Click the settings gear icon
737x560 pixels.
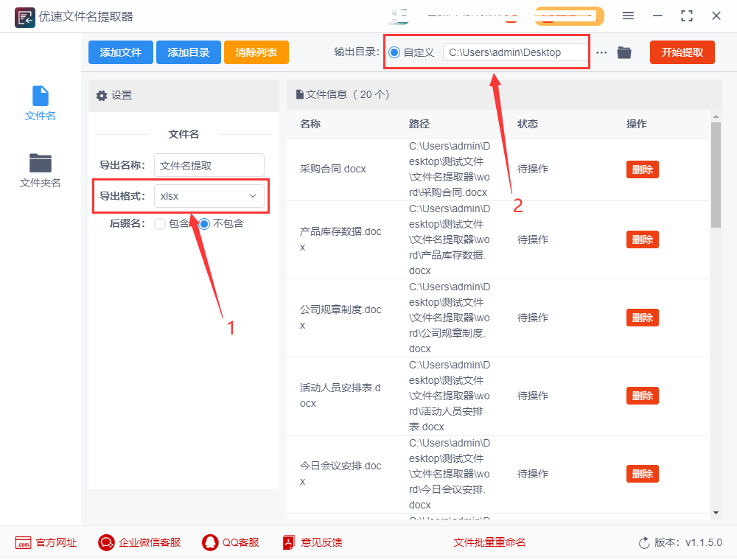click(x=102, y=96)
